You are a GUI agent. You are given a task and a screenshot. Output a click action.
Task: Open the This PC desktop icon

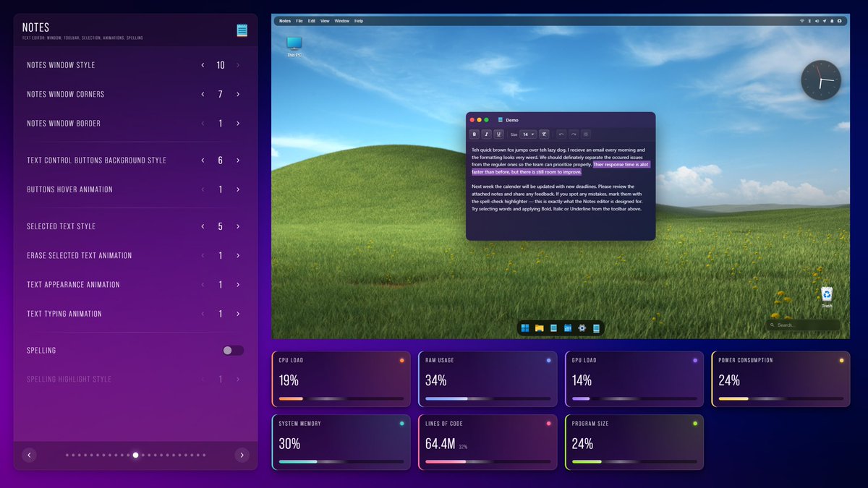tap(294, 46)
